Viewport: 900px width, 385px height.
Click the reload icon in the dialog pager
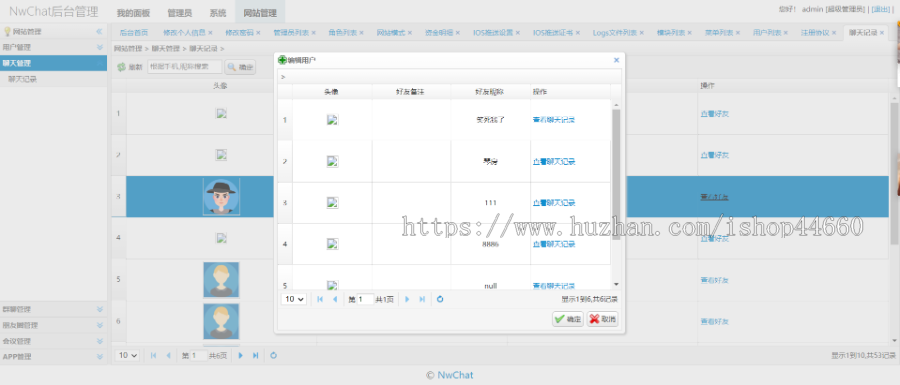440,299
